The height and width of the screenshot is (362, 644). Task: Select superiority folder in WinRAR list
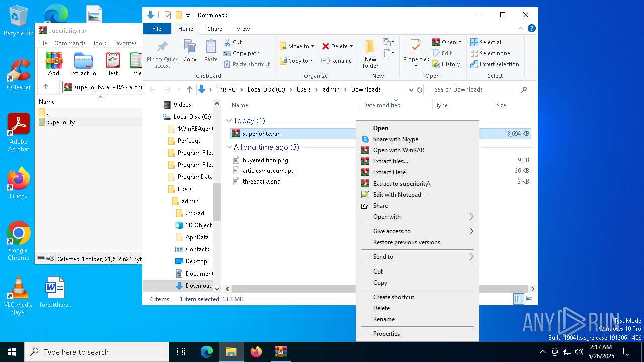pyautogui.click(x=61, y=122)
